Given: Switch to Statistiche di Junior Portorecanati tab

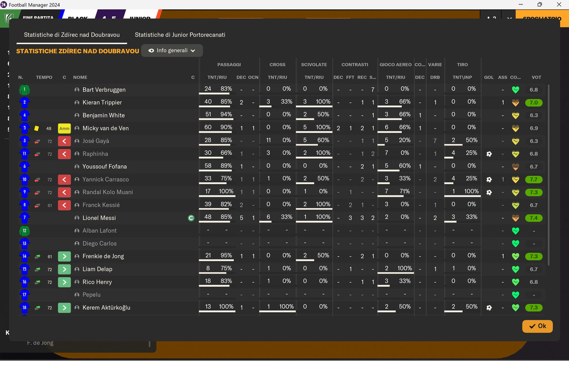Looking at the screenshot, I should coord(180,35).
